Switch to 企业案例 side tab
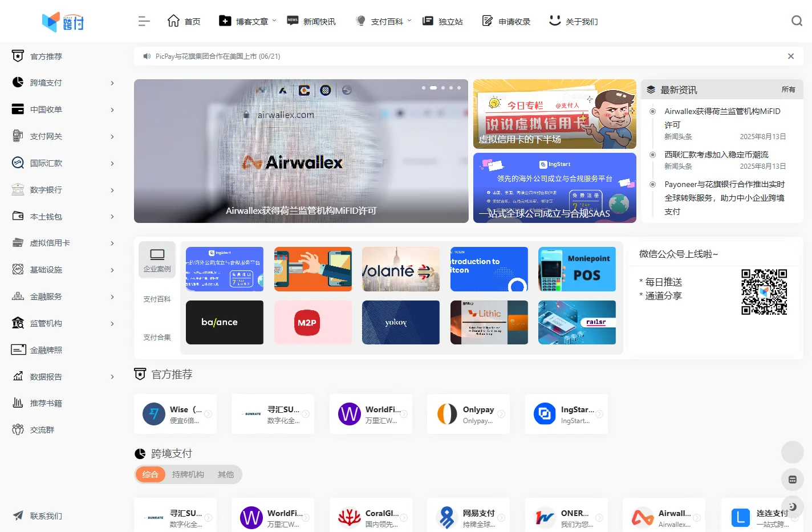The height and width of the screenshot is (532, 812). point(157,259)
